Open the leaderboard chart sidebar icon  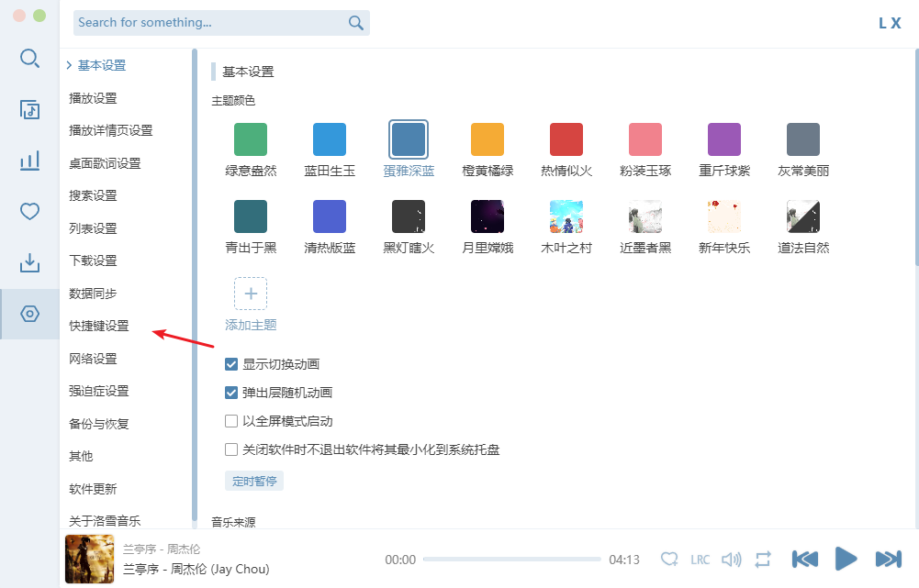point(29,161)
